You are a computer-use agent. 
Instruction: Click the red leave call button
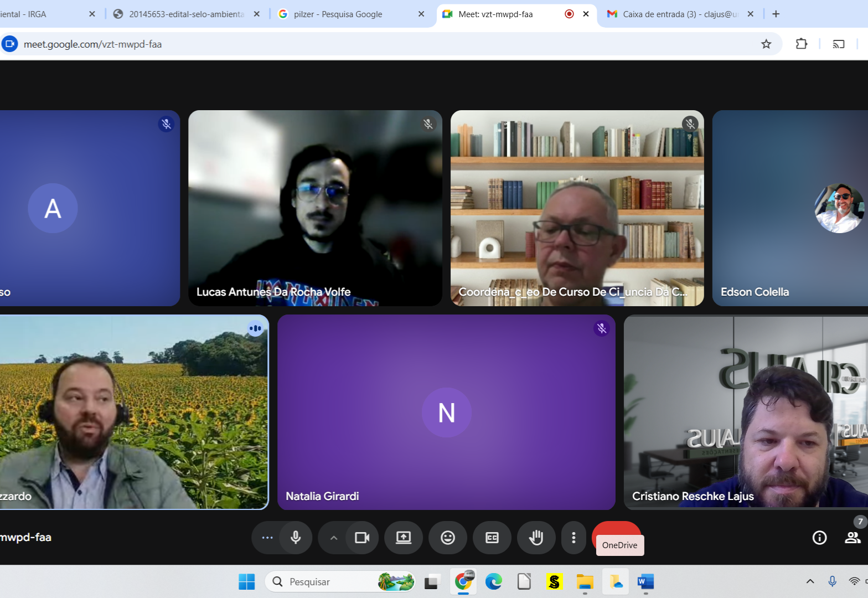[x=616, y=528]
